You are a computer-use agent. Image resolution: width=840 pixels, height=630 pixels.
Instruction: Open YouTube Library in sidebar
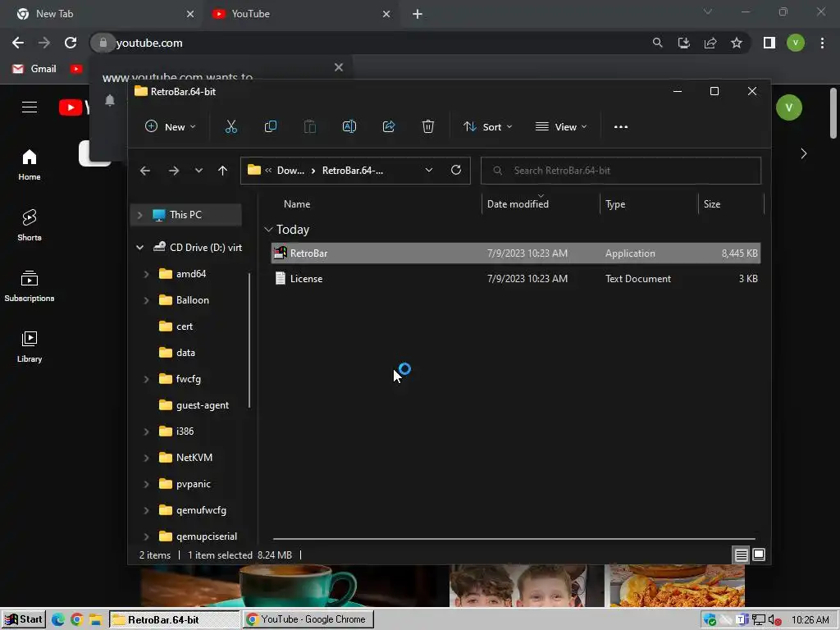30,346
